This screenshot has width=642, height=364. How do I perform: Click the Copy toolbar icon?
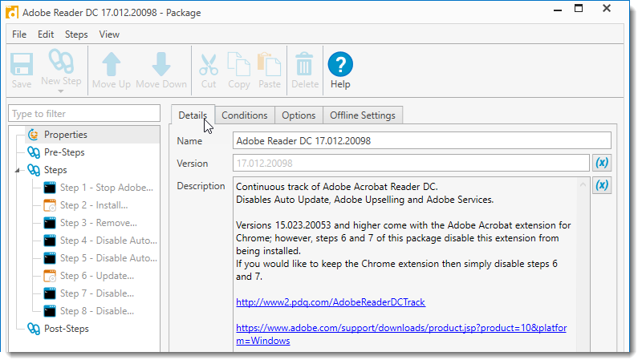coord(238,66)
